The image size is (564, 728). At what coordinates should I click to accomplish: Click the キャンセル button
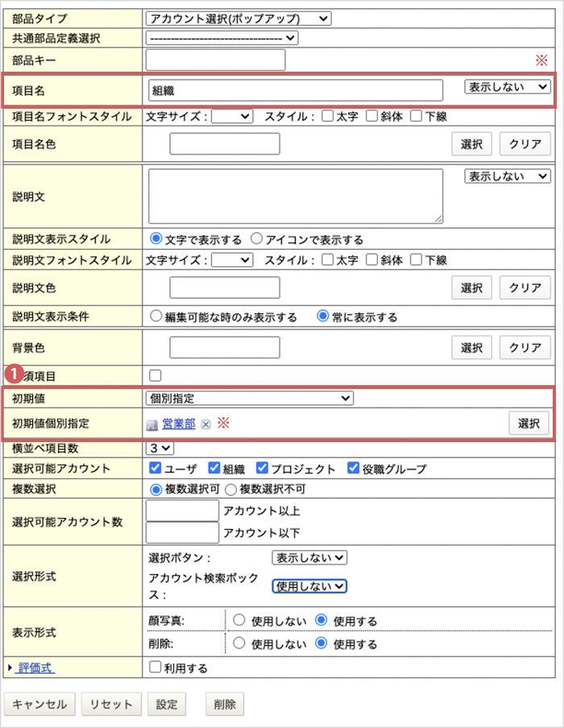pyautogui.click(x=39, y=705)
